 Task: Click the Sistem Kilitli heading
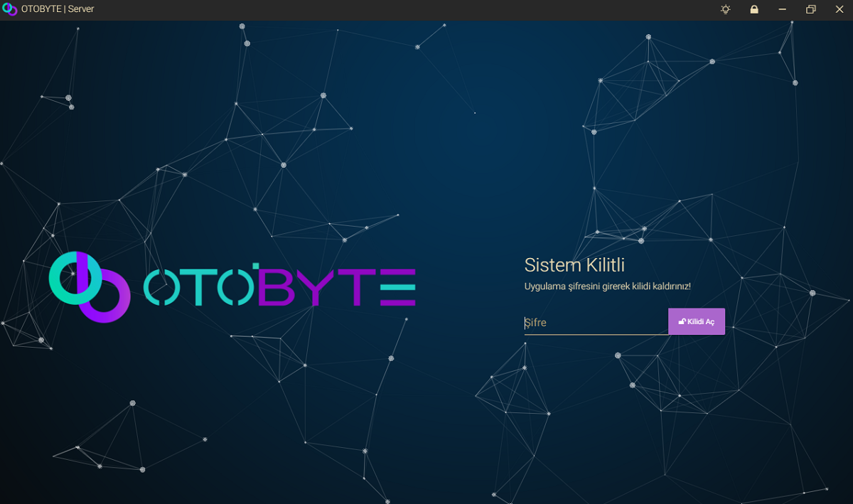(574, 265)
